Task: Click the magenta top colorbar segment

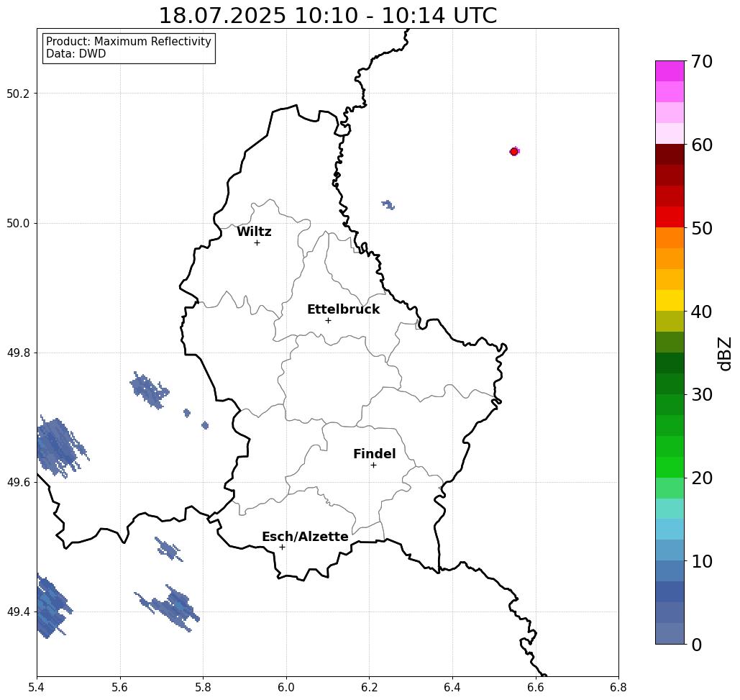Action: (x=670, y=71)
